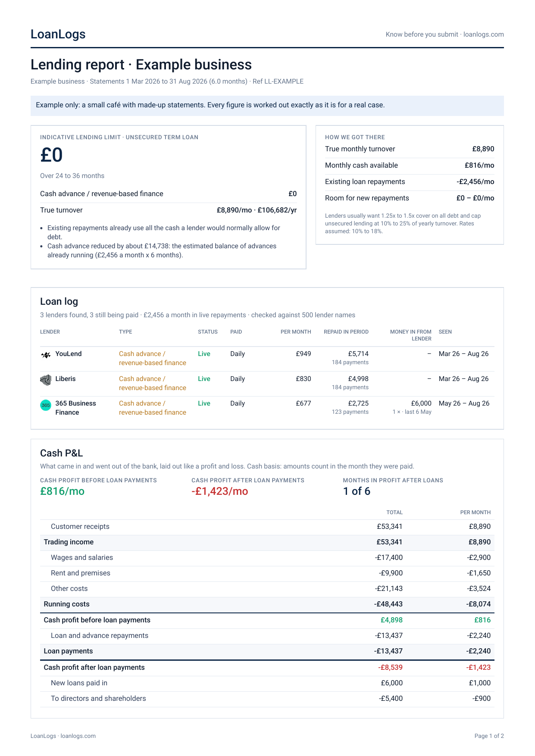Open the loanlogs.com footer link
The height and width of the screenshot is (756, 535).
(78, 736)
